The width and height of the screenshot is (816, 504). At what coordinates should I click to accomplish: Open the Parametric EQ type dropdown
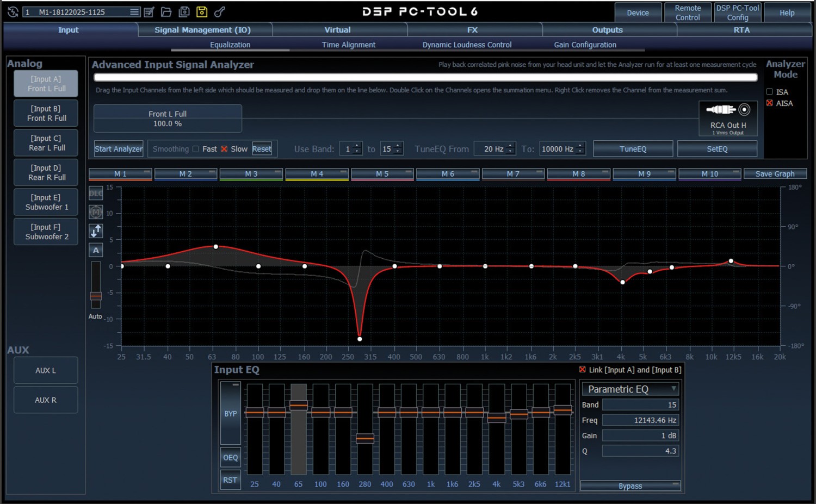(673, 389)
